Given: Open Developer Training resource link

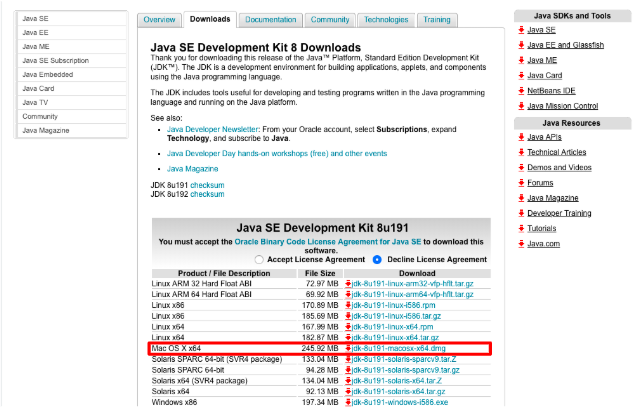Looking at the screenshot, I should click(559, 213).
